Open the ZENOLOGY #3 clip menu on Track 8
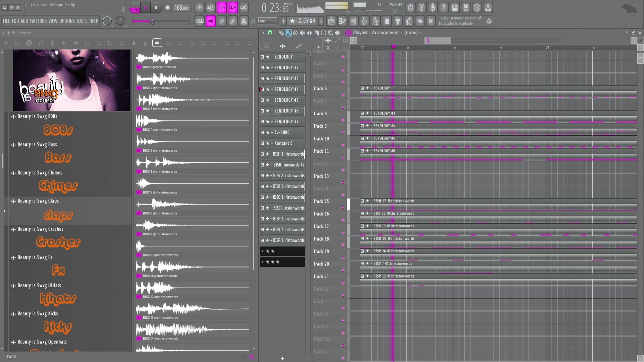The width and height of the screenshot is (644, 362). click(362, 113)
